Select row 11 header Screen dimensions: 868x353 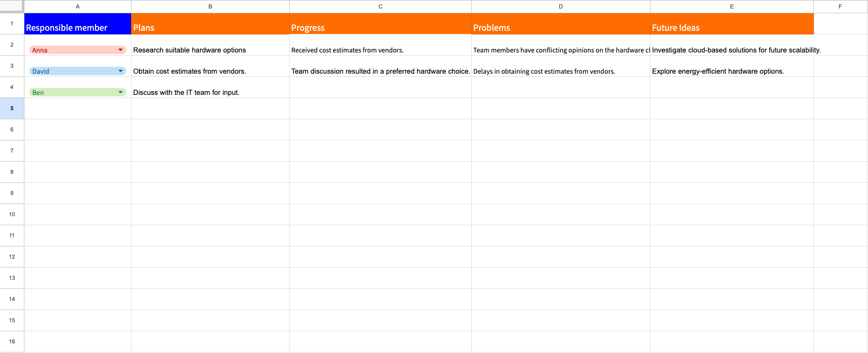click(12, 236)
